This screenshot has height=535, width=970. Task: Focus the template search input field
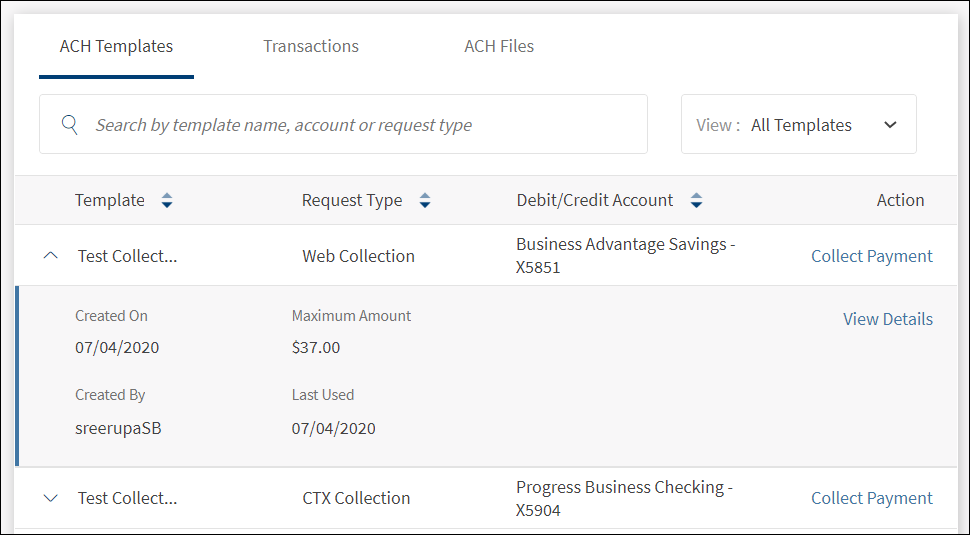tap(360, 125)
